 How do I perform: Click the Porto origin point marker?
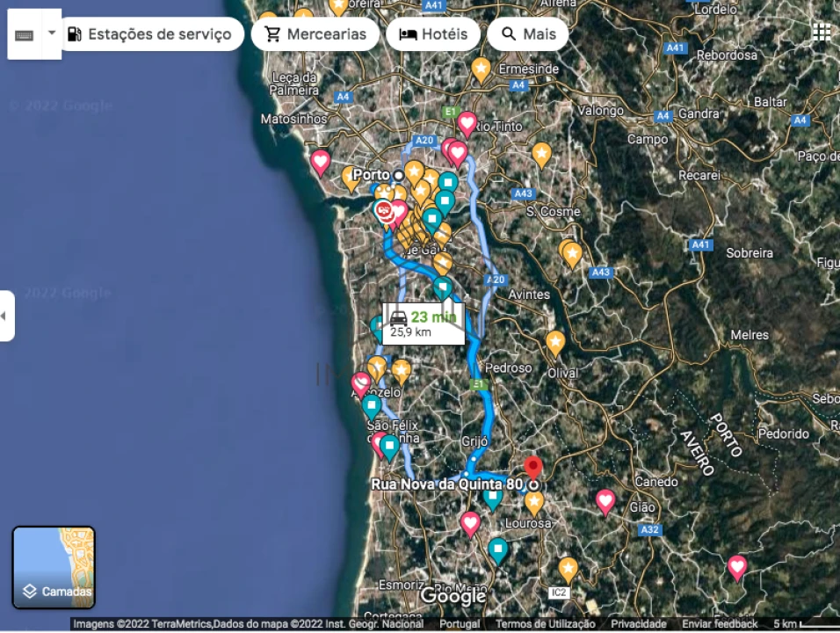pyautogui.click(x=398, y=175)
